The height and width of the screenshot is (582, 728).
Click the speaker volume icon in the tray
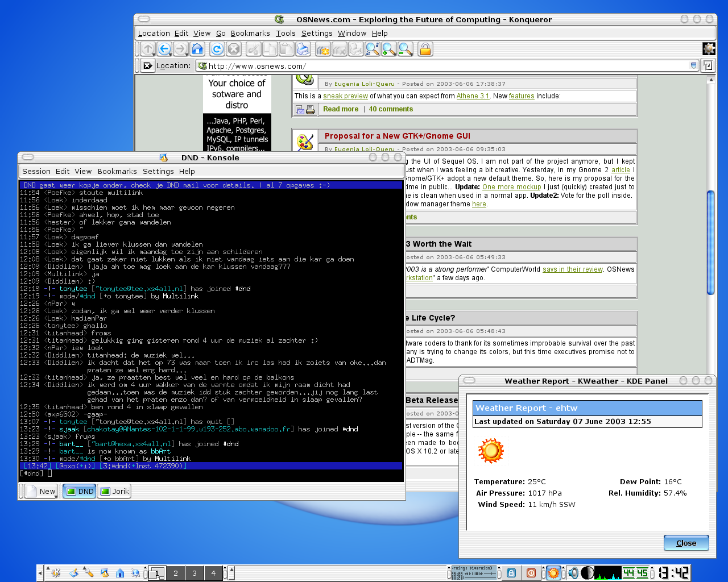(x=573, y=573)
